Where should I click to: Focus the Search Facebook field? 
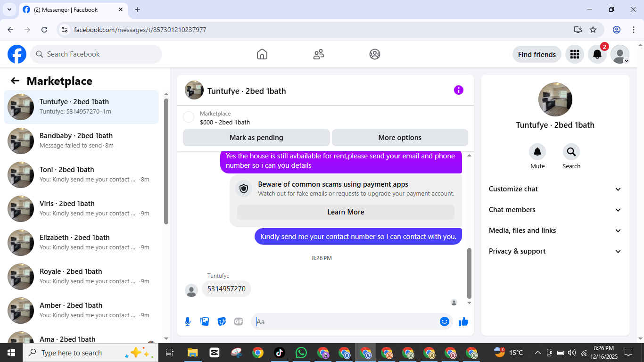pos(96,54)
